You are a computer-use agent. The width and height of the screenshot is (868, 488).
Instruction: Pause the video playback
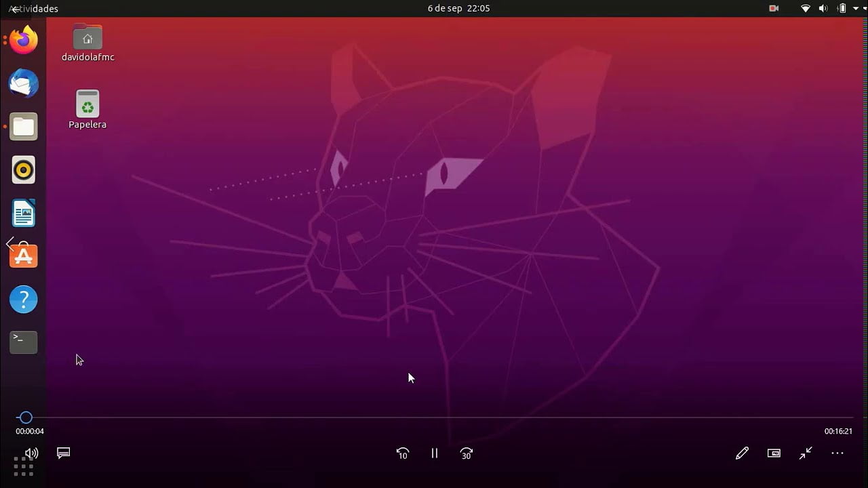pyautogui.click(x=435, y=453)
